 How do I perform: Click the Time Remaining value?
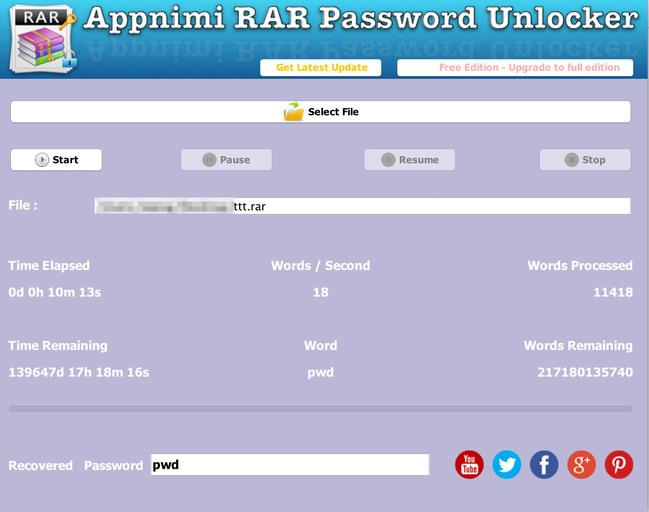(78, 372)
